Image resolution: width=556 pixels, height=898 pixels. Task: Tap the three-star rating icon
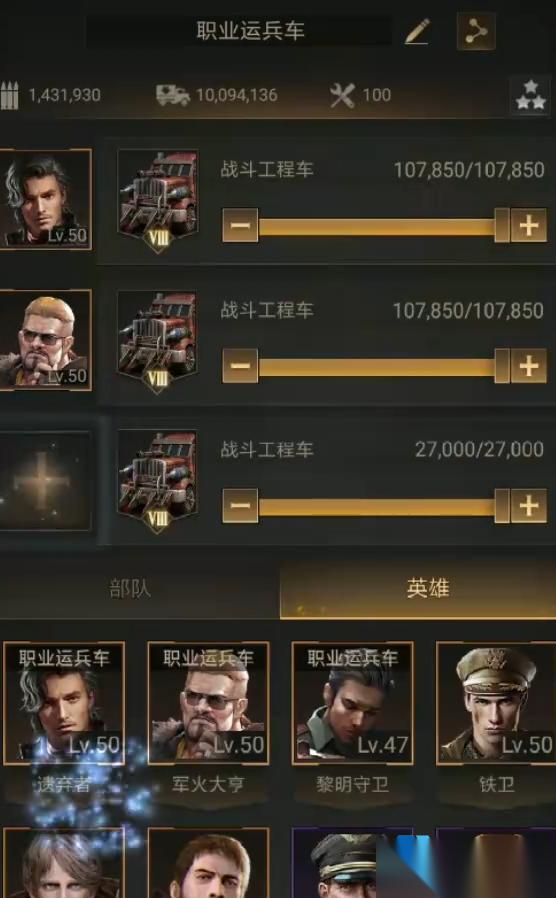click(x=530, y=96)
